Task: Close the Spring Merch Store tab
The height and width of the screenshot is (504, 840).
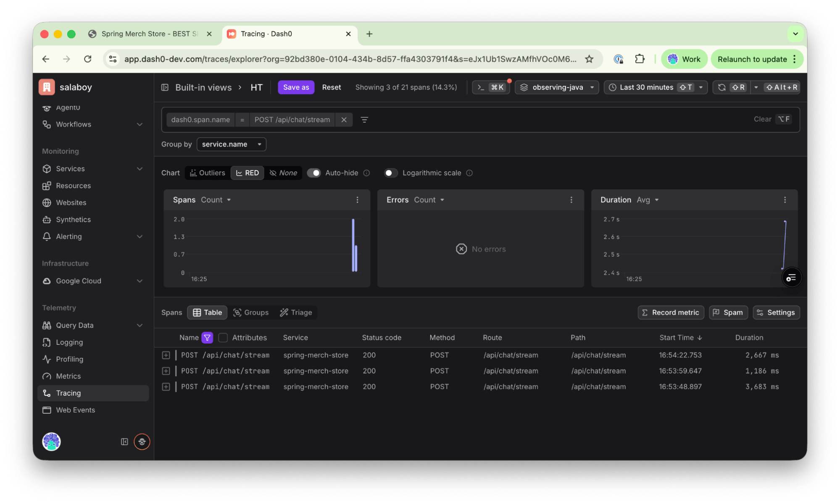Action: pos(209,34)
